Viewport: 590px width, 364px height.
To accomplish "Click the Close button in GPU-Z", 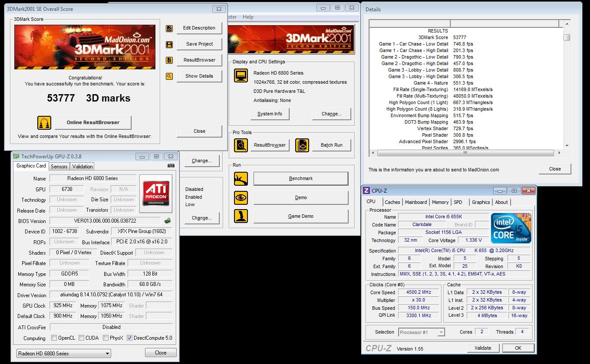I will click(x=161, y=353).
